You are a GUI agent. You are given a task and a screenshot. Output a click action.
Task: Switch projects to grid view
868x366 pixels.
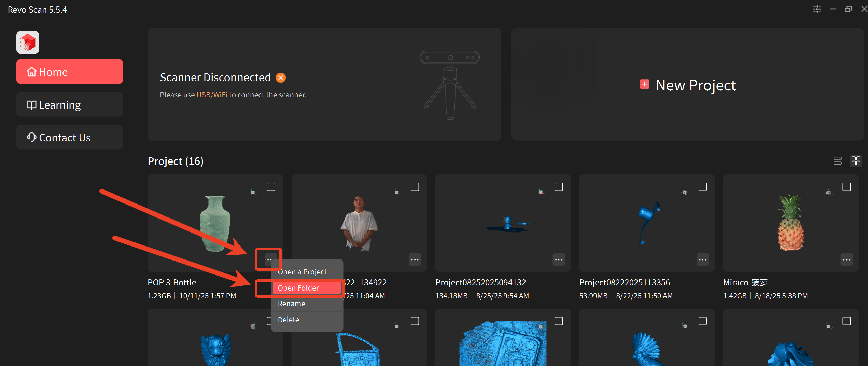pos(856,161)
